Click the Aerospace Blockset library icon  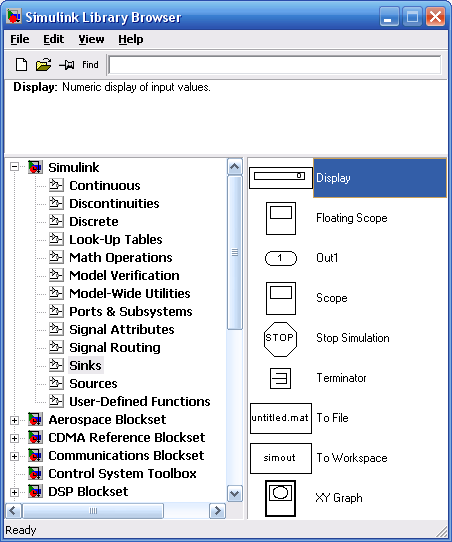(x=35, y=420)
